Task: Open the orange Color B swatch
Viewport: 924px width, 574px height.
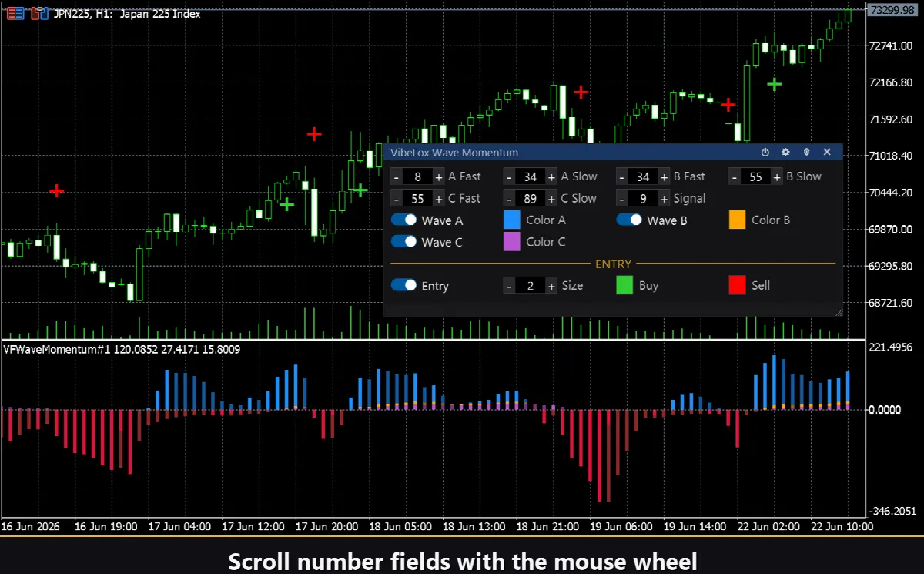Action: 738,220
